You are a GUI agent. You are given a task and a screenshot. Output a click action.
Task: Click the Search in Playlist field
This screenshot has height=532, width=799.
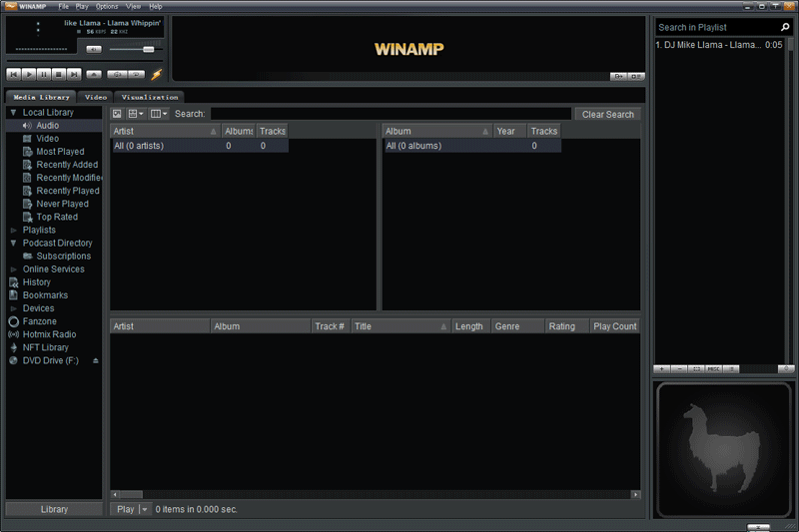[717, 28]
